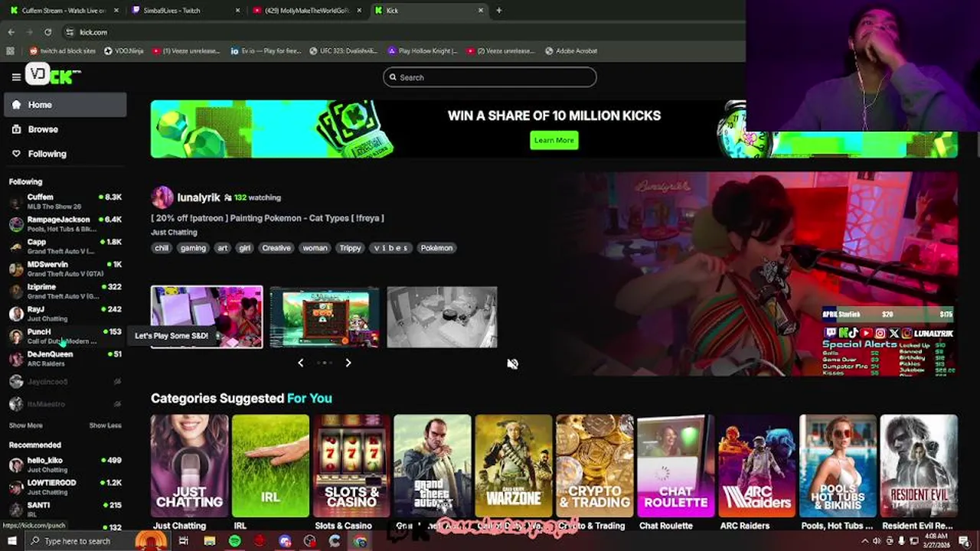
Task: Open the IRL category card
Action: pos(270,466)
